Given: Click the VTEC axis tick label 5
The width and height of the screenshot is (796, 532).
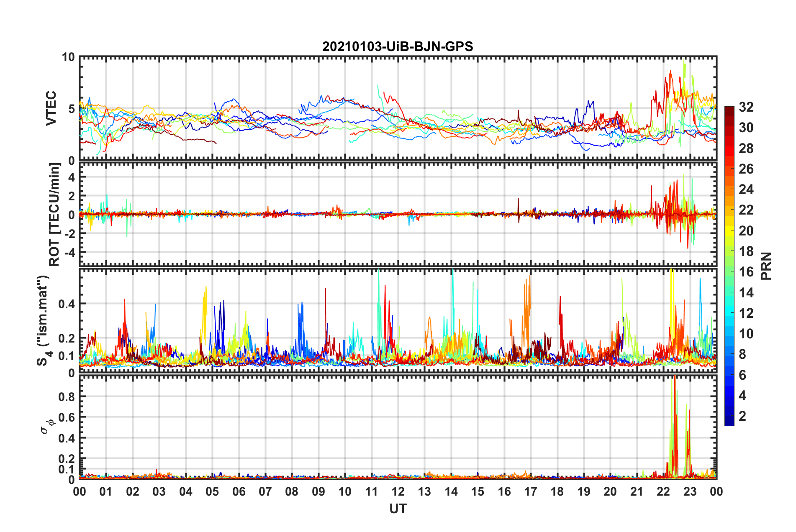Looking at the screenshot, I should pos(72,109).
